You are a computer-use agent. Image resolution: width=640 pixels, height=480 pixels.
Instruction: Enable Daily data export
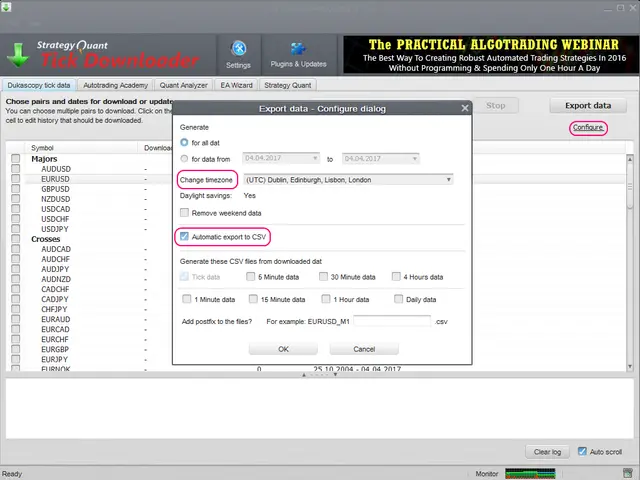pyautogui.click(x=398, y=299)
